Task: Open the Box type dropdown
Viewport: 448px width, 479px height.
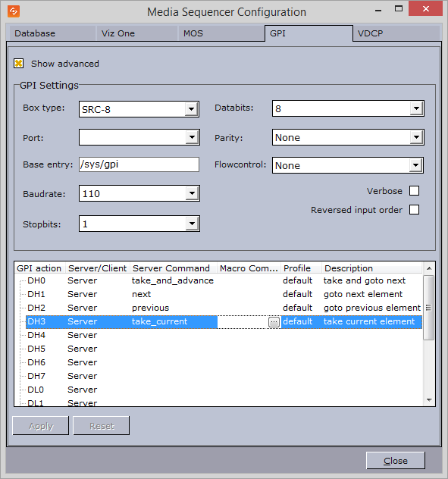Action: tap(191, 109)
